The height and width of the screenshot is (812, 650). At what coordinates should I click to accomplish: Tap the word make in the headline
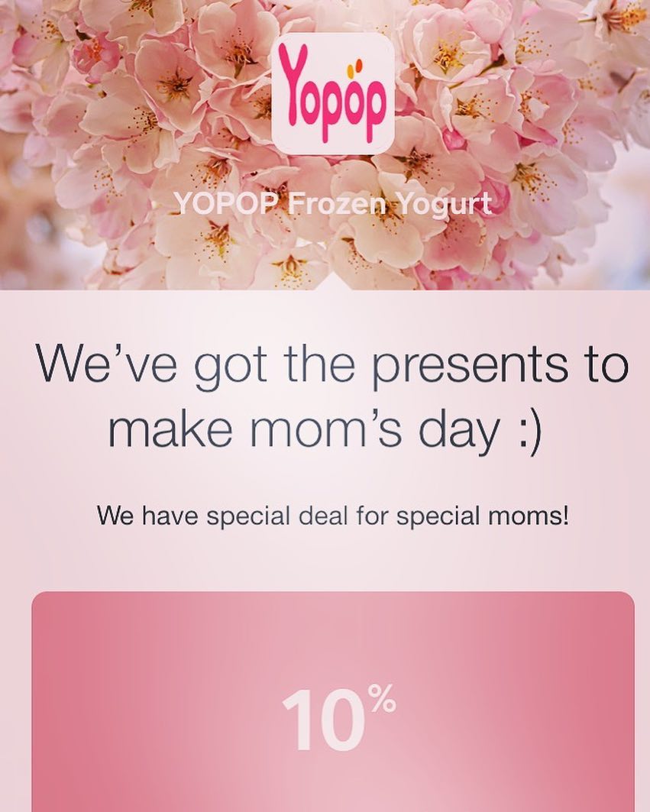(171, 429)
